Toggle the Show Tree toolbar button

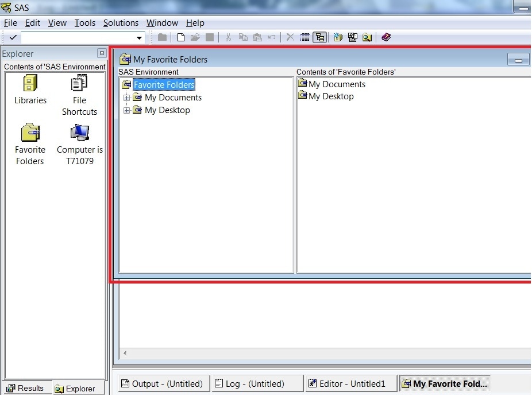[x=320, y=37]
